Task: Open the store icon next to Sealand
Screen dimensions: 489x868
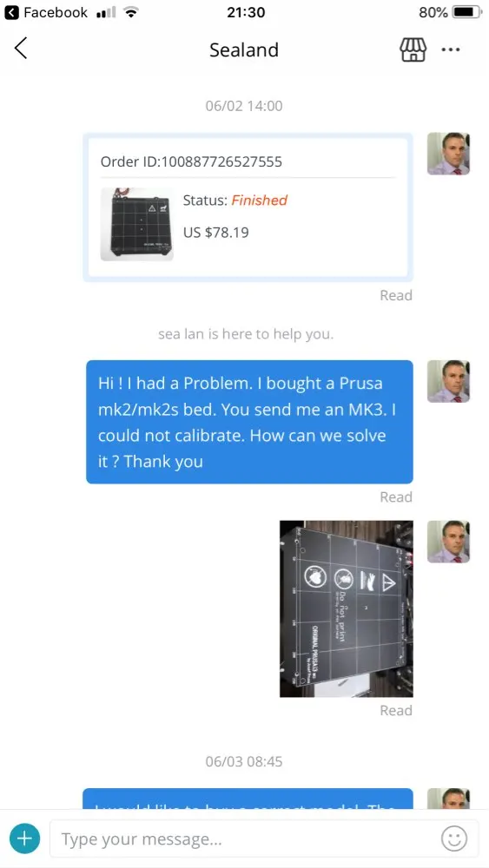Action: [413, 49]
